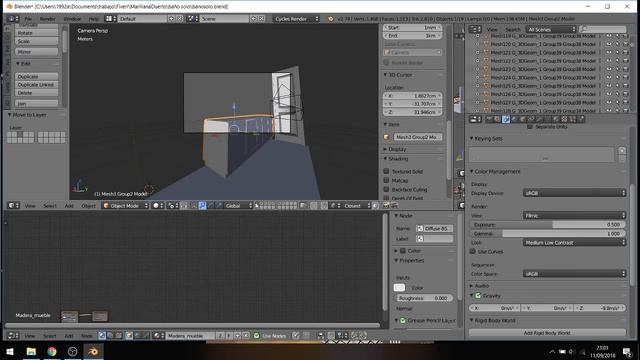This screenshot has height=360, width=640.
Task: Open the Render Layers tab in Properties
Action: 497,119
